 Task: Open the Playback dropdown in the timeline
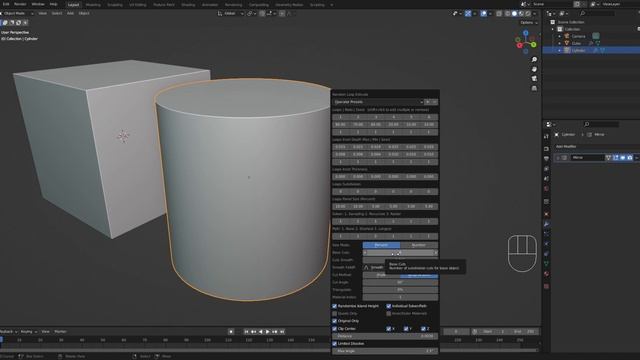click(8, 332)
